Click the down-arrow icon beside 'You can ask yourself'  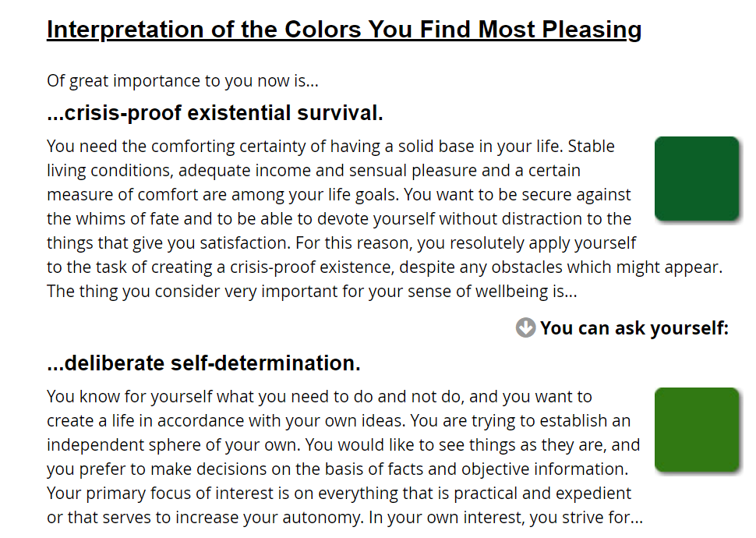(525, 327)
